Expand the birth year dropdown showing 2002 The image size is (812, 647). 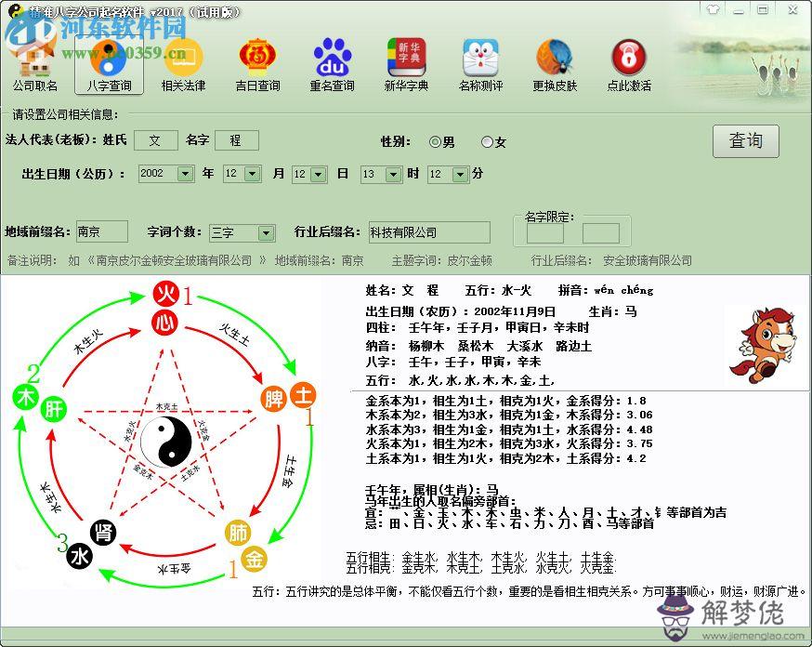tap(184, 174)
